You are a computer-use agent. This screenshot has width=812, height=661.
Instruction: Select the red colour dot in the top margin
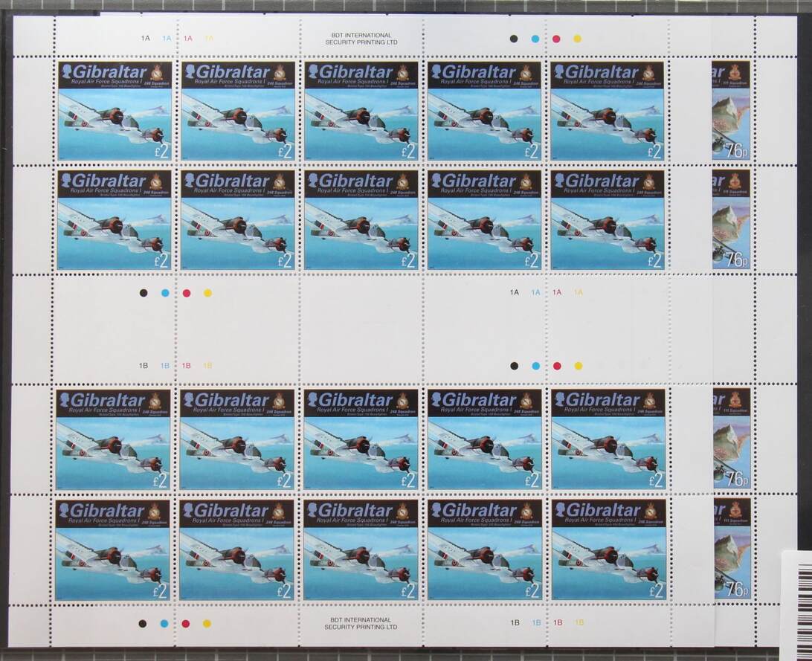(557, 39)
